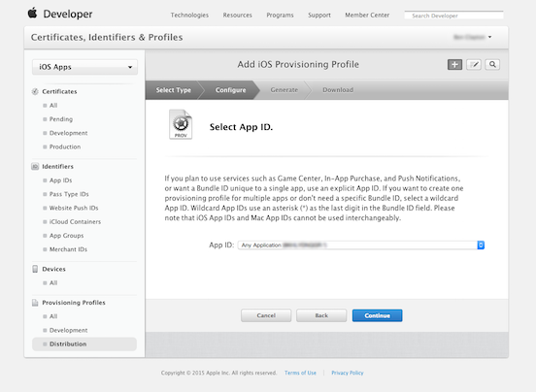Open App IDs in sidebar
536x392 pixels.
(x=60, y=180)
